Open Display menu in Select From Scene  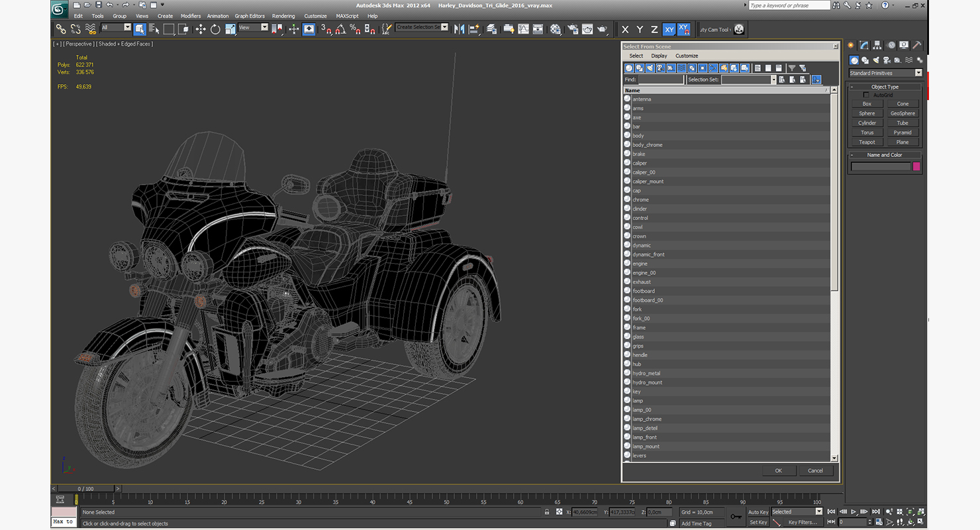tap(659, 56)
